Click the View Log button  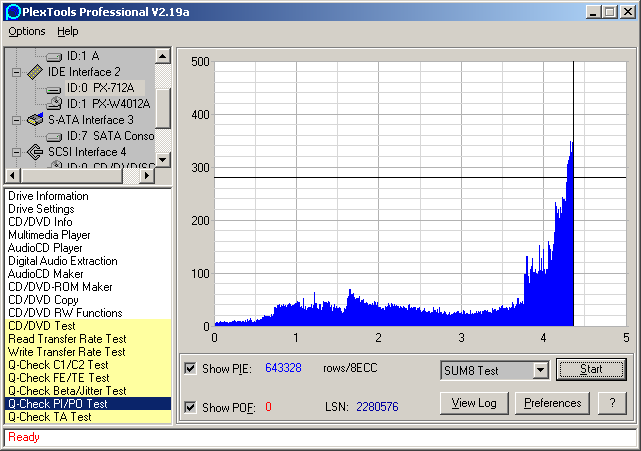coord(474,403)
